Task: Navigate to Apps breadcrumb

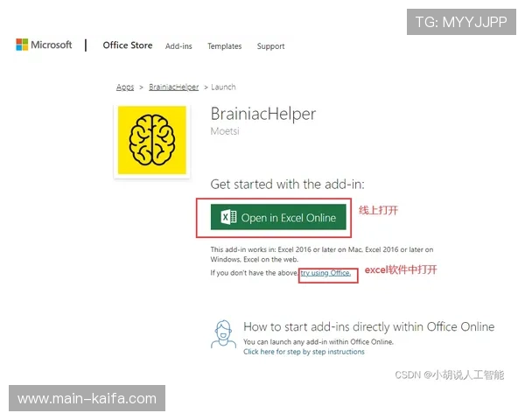Action: pos(125,87)
